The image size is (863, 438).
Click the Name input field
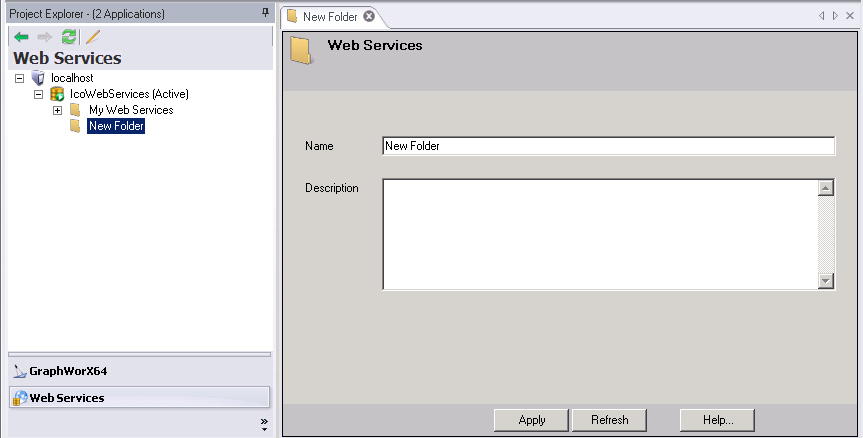[x=608, y=146]
